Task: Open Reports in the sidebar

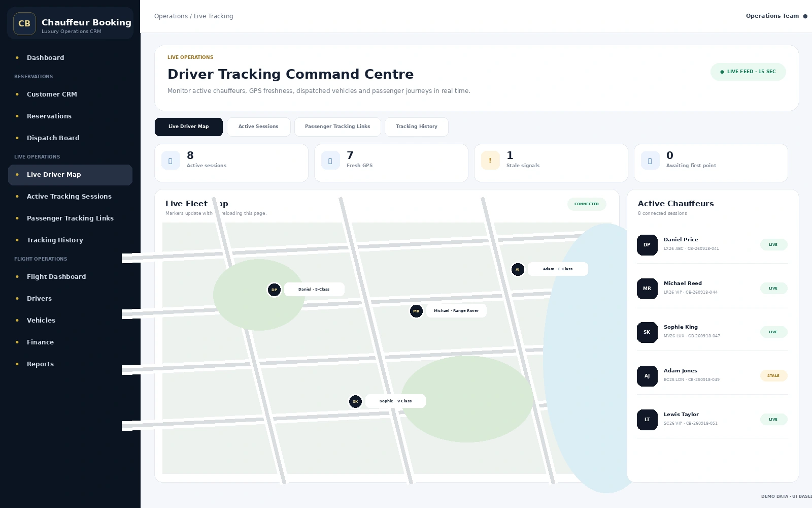Action: click(x=70, y=364)
